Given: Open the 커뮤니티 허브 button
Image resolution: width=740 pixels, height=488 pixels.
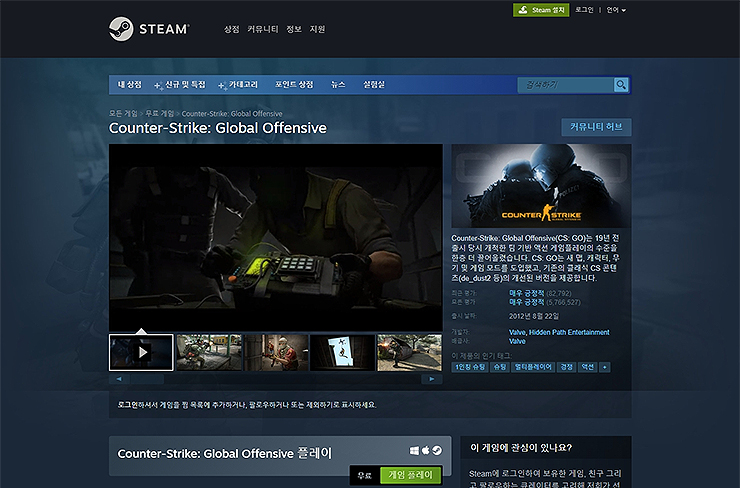Looking at the screenshot, I should pyautogui.click(x=596, y=127).
